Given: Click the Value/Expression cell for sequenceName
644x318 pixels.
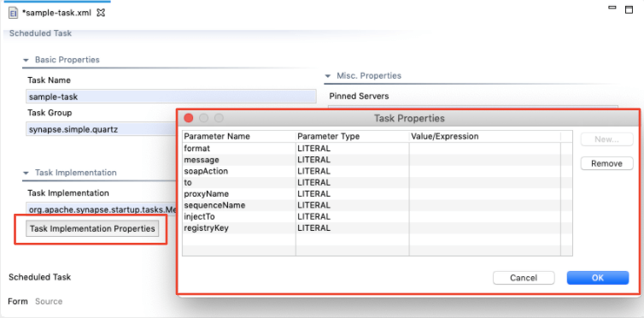Looking at the screenshot, I should pyautogui.click(x=484, y=205).
